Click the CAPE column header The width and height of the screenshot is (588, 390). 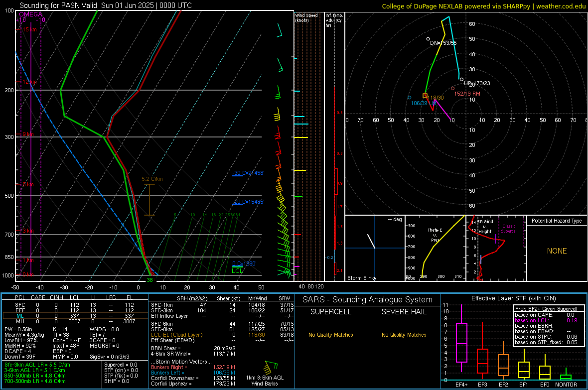[38, 297]
